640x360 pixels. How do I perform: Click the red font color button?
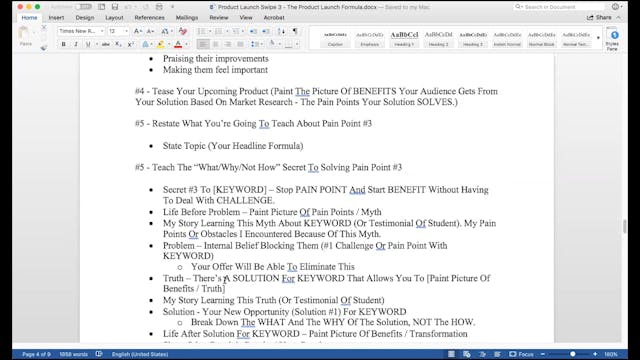(178, 44)
